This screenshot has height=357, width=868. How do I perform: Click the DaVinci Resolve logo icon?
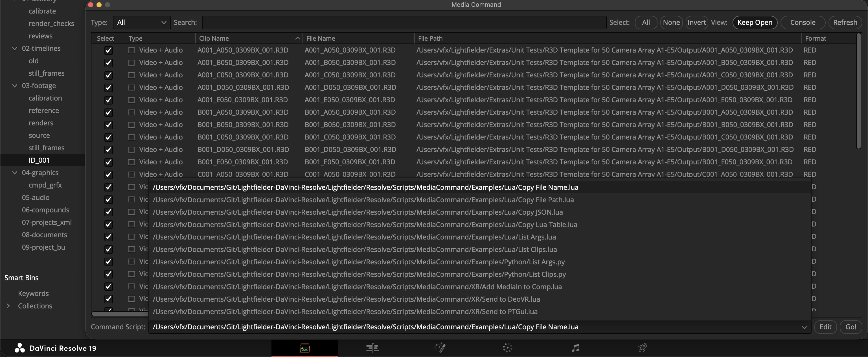click(19, 348)
